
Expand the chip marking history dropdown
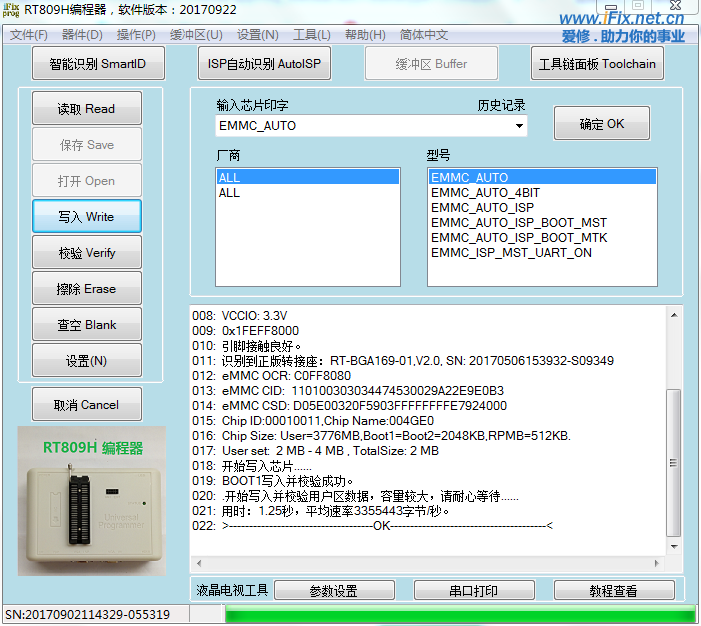(519, 126)
